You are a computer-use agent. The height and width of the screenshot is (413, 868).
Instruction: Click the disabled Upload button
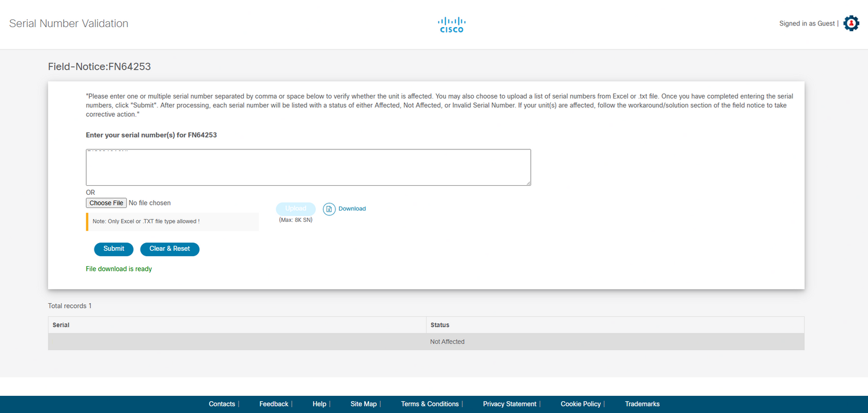[x=295, y=208]
